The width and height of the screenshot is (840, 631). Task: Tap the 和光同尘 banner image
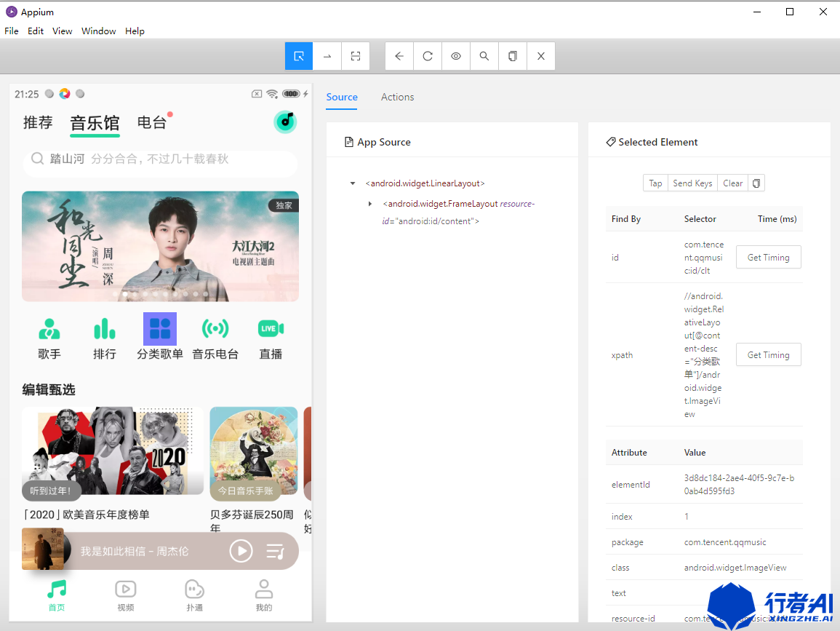[x=160, y=246]
